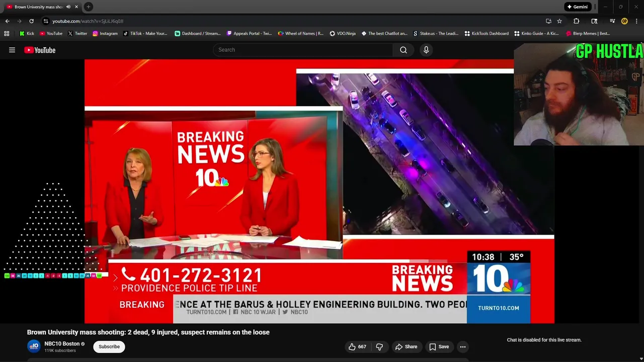
Task: Reload the YouTube page
Action: click(x=31, y=21)
